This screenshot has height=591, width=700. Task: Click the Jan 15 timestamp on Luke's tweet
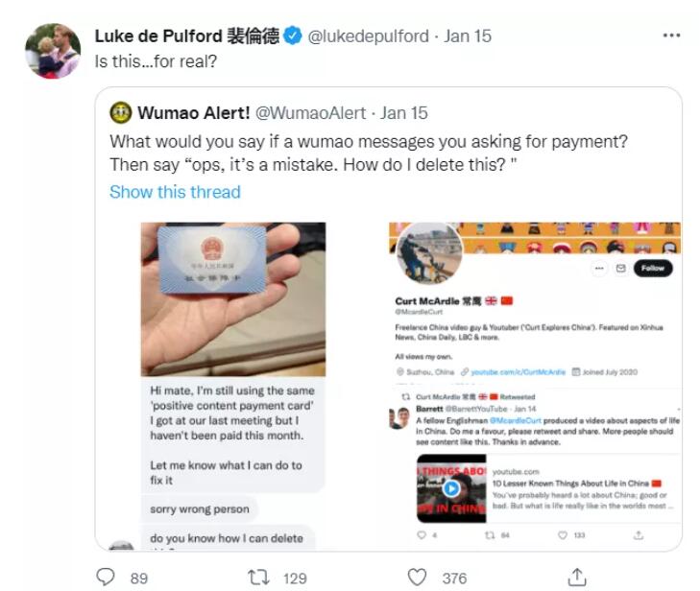(468, 36)
